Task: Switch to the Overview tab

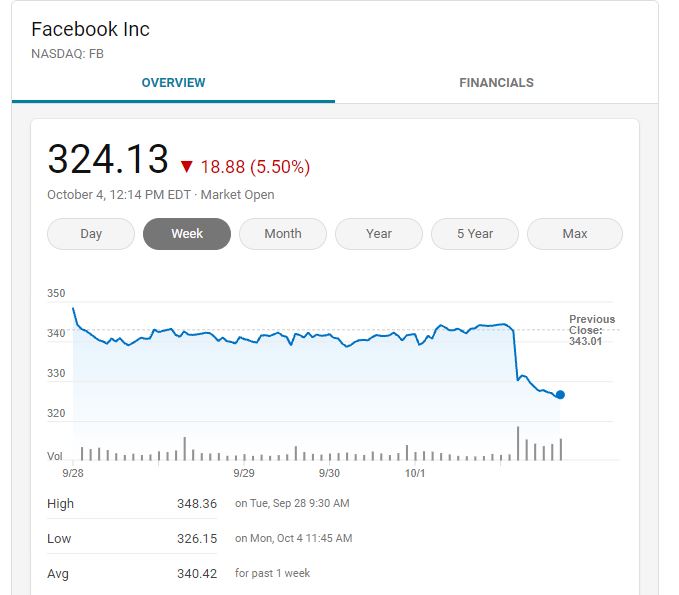Action: 173,83
